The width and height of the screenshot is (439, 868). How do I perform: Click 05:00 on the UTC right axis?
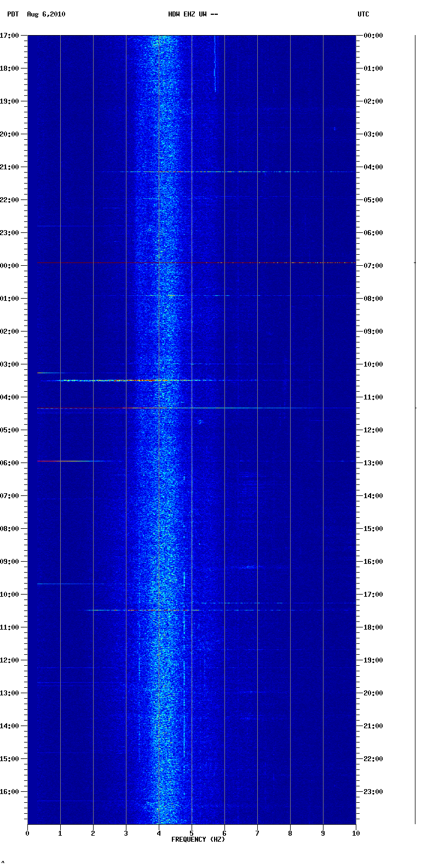(373, 200)
